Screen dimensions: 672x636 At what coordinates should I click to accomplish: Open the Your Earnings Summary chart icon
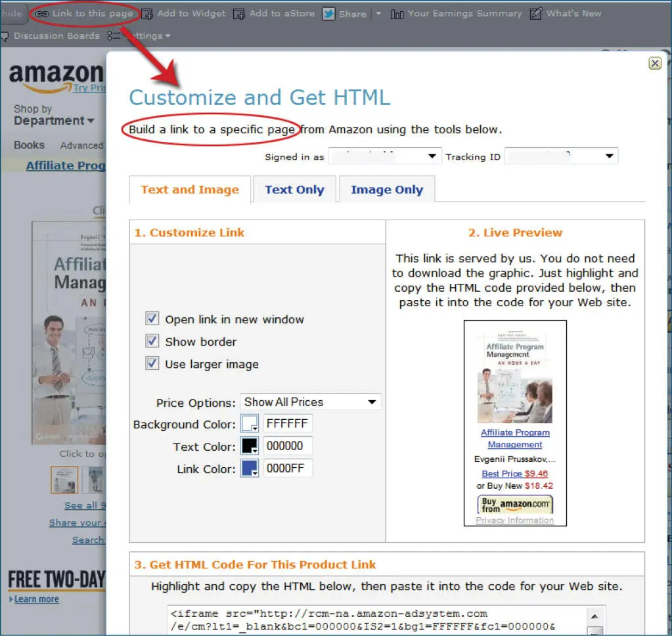tap(397, 14)
